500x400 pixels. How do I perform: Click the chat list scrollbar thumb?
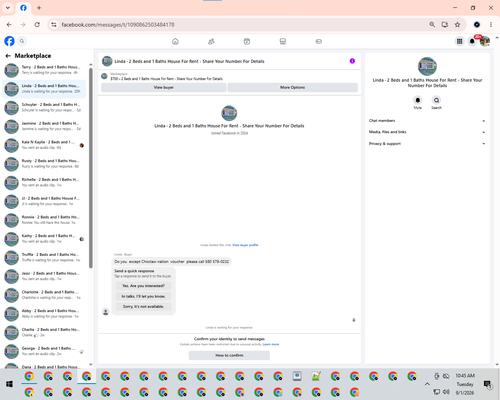[91, 168]
